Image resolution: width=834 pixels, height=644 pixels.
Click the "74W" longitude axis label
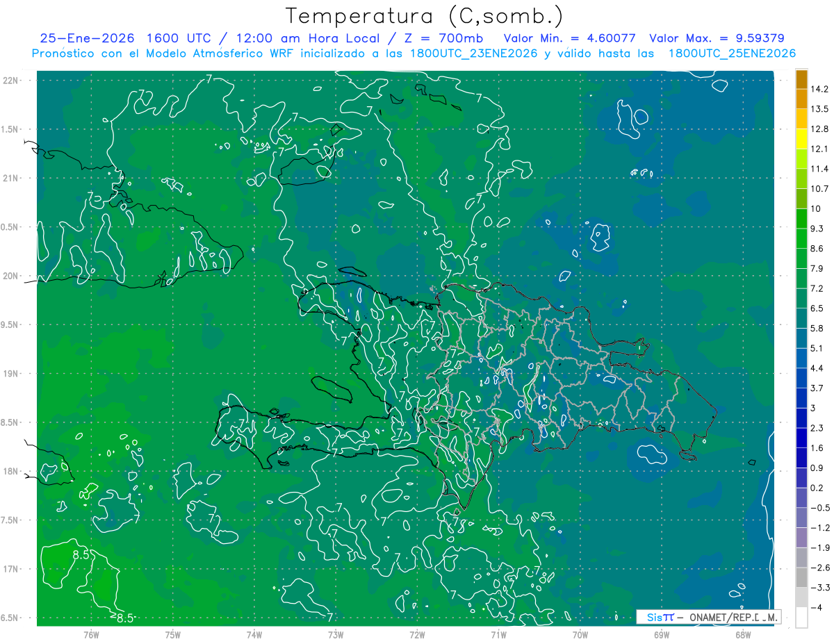pyautogui.click(x=254, y=634)
